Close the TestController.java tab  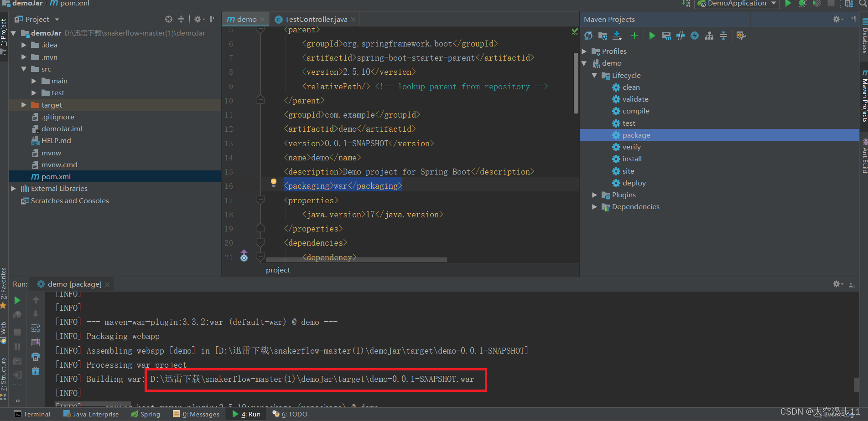click(x=353, y=19)
